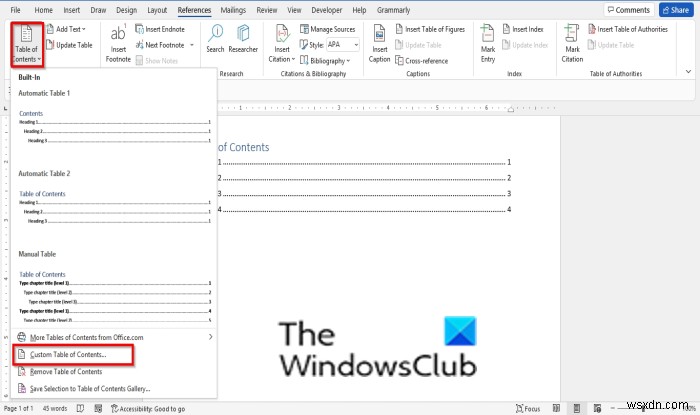The height and width of the screenshot is (415, 700).
Task: Open the Grammarly tab
Action: point(393,10)
